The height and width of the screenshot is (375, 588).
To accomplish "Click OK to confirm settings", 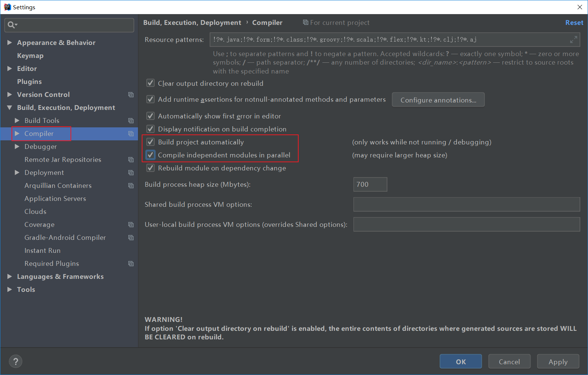I will 461,361.
